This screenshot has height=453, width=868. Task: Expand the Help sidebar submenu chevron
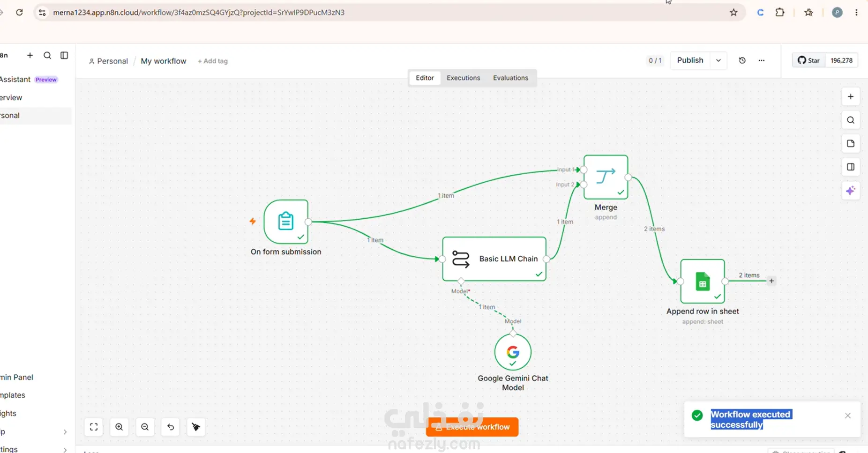(x=65, y=432)
